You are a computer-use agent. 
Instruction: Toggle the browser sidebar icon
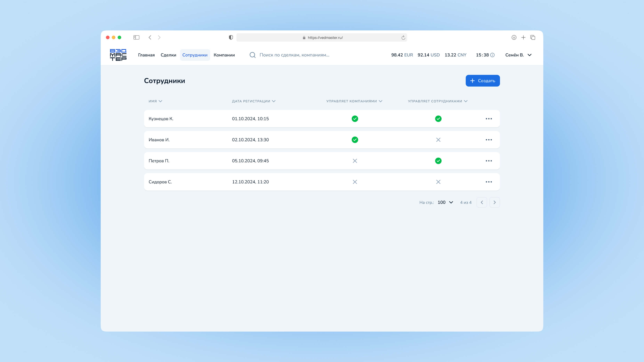coord(136,37)
